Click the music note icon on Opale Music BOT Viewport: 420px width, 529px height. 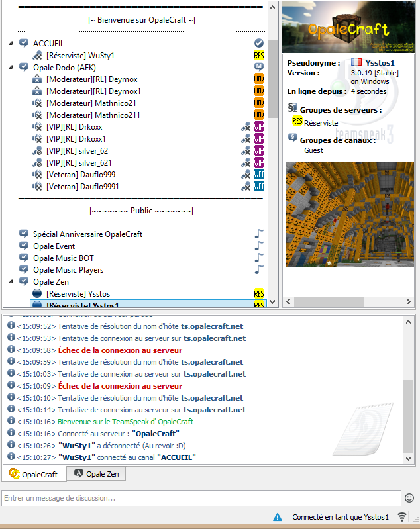259,258
